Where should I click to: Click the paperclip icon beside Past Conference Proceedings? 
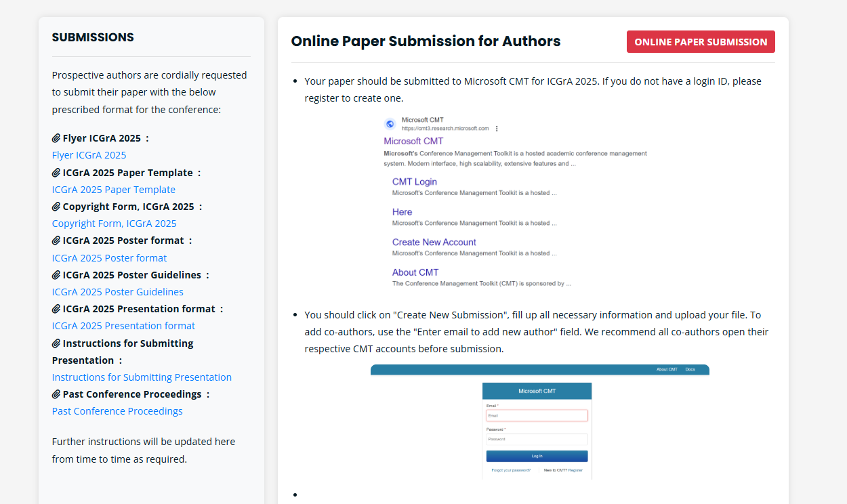click(x=56, y=394)
